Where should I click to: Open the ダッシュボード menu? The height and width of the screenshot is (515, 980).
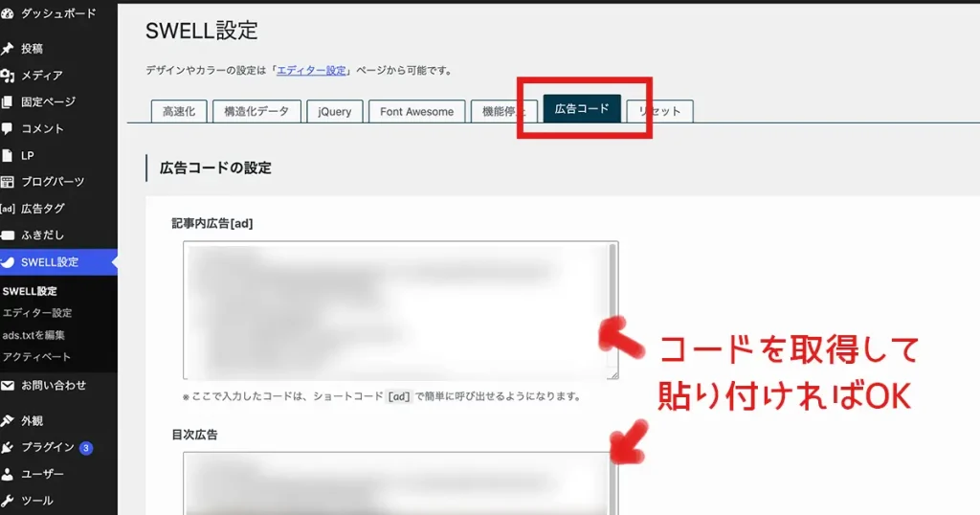[x=58, y=13]
